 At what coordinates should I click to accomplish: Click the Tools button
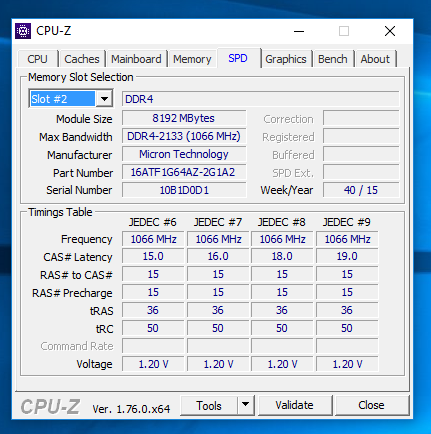click(x=209, y=405)
